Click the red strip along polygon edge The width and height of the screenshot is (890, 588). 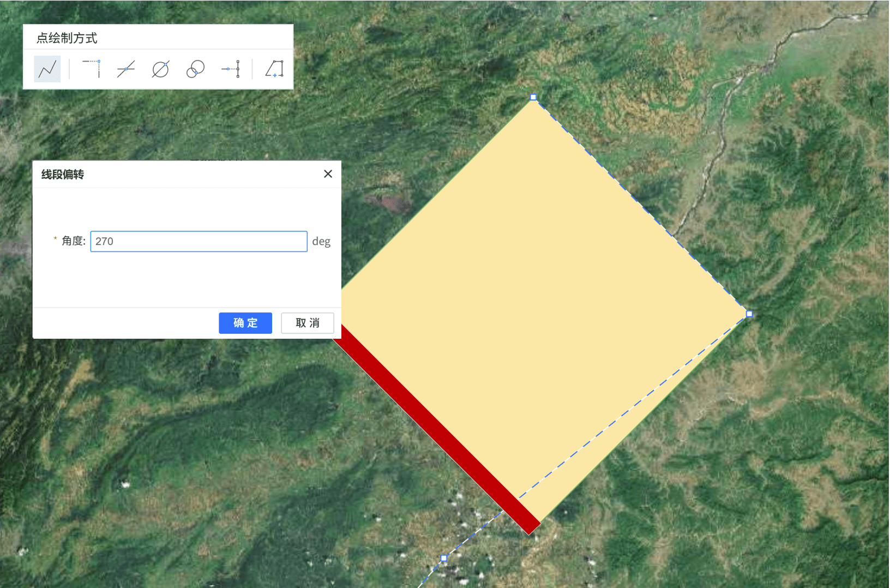436,431
